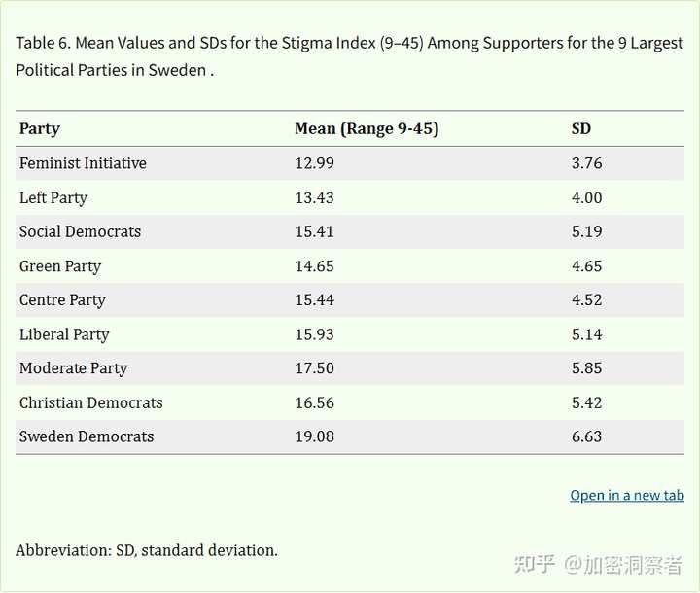Select the Moderate Party row label
The image size is (700, 593).
[73, 368]
